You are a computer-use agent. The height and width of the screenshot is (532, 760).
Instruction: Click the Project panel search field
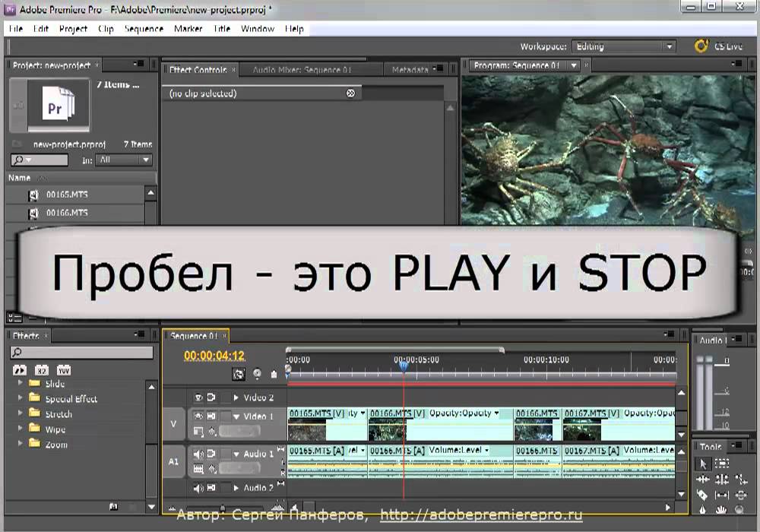[x=40, y=160]
